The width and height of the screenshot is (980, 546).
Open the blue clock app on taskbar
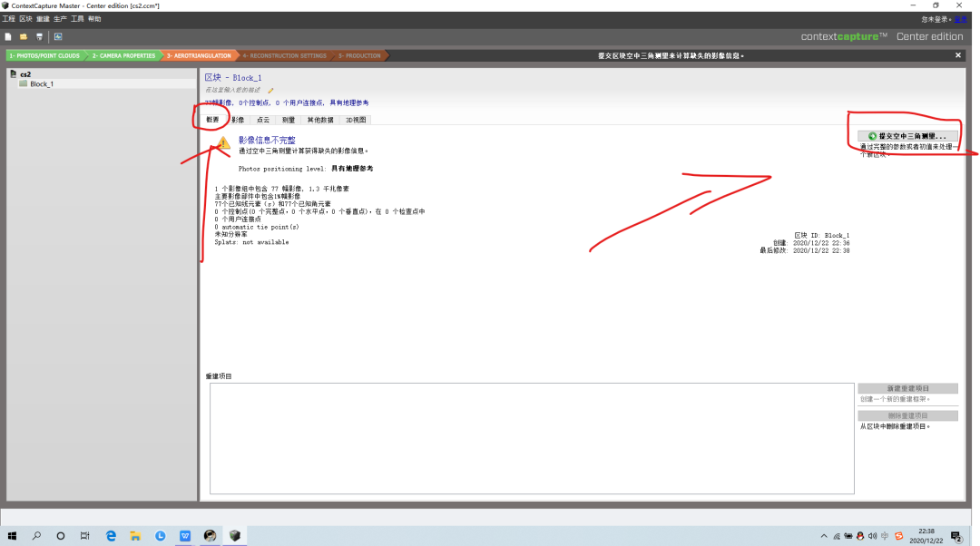click(161, 536)
